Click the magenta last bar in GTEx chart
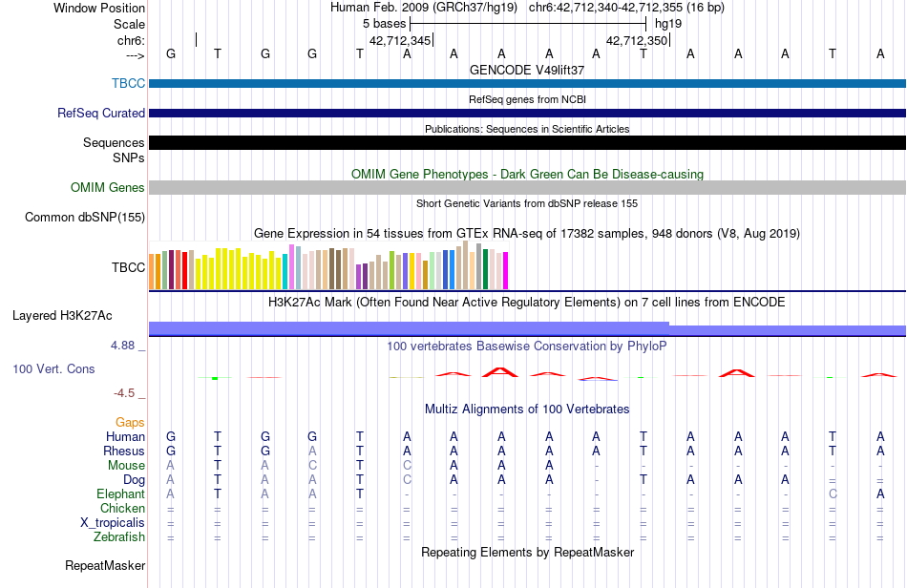The width and height of the screenshot is (907, 588). click(x=506, y=270)
